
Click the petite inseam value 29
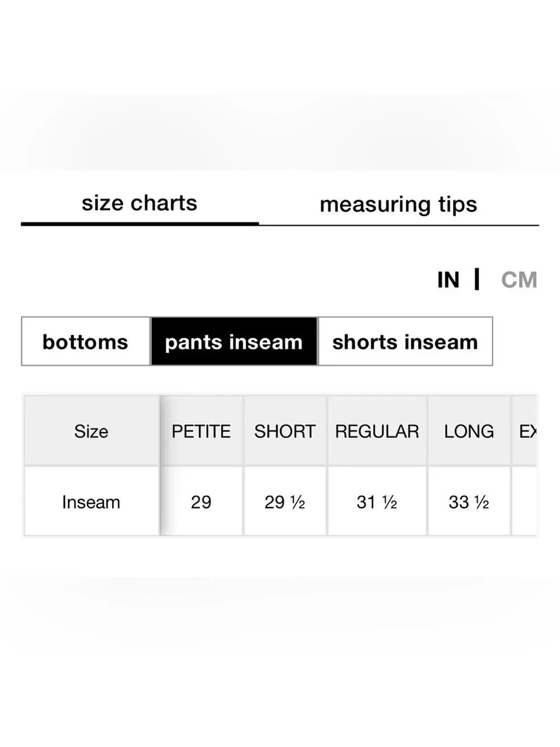click(201, 502)
